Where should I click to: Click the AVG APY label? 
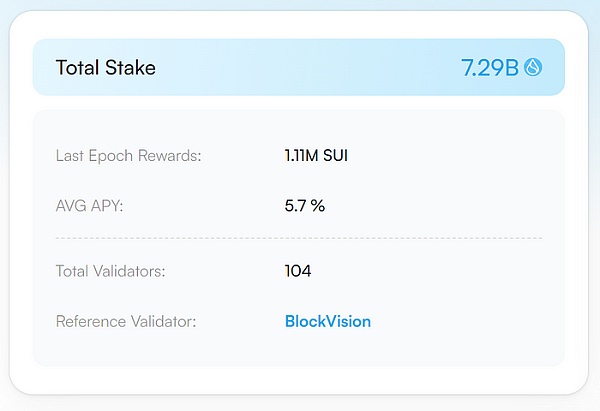click(91, 206)
